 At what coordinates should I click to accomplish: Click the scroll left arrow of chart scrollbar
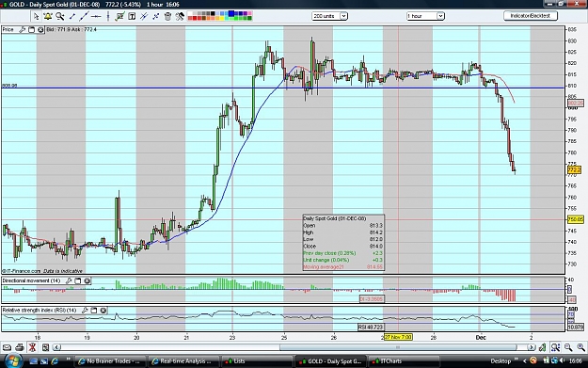pos(57,347)
